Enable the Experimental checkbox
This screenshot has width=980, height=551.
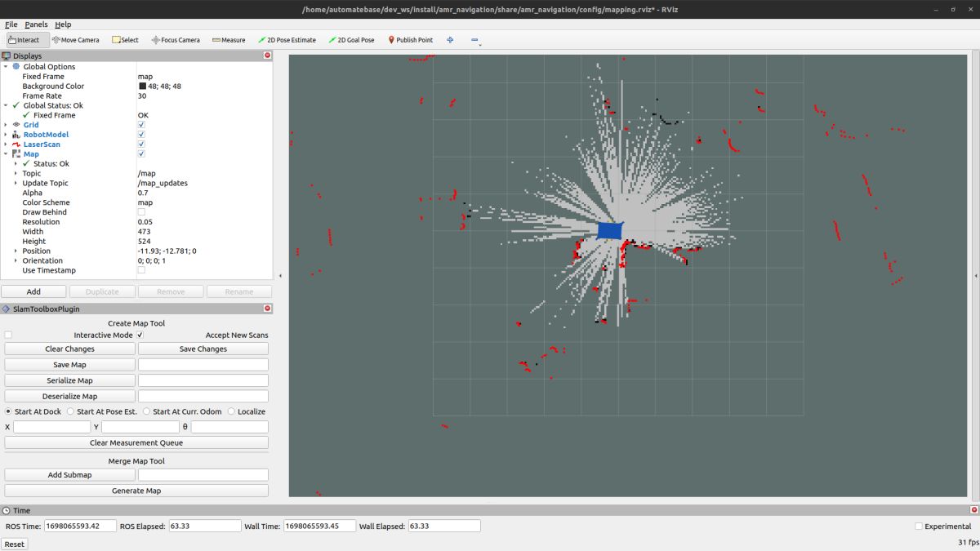919,527
